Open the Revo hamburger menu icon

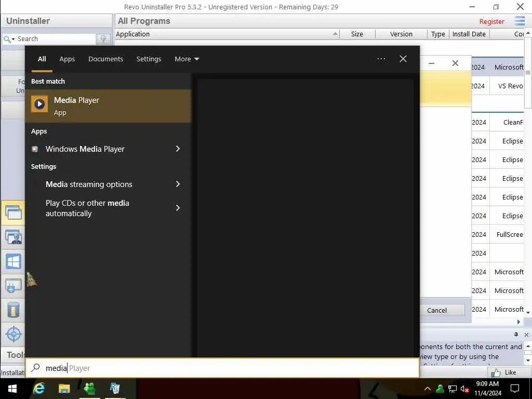point(520,21)
